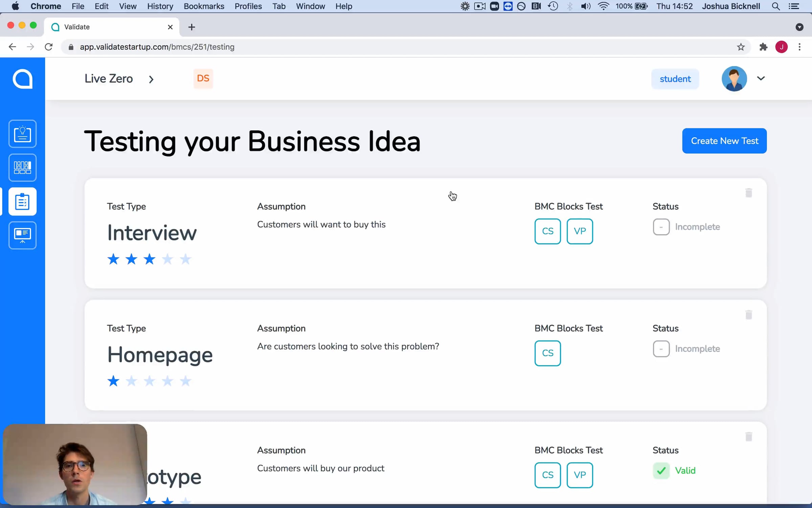Click the Validate logo in sidebar

22,79
